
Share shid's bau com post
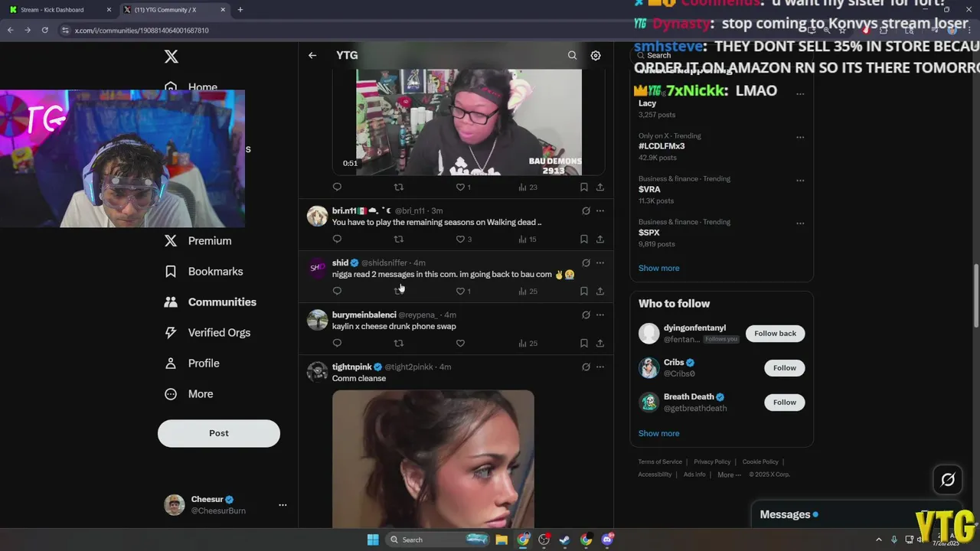[600, 291]
